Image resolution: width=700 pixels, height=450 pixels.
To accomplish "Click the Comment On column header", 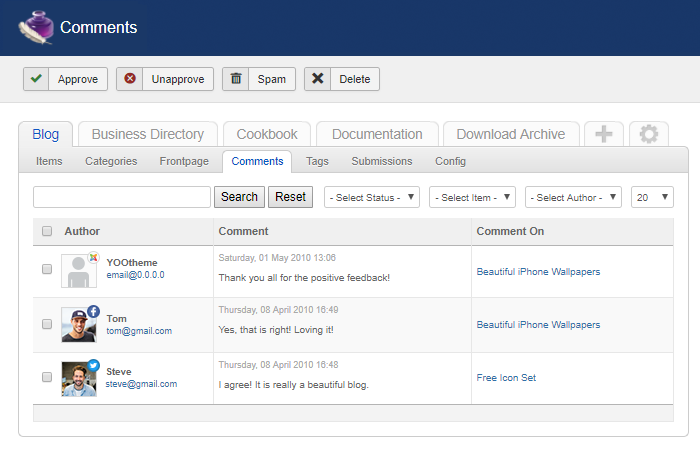I will pyautogui.click(x=510, y=231).
